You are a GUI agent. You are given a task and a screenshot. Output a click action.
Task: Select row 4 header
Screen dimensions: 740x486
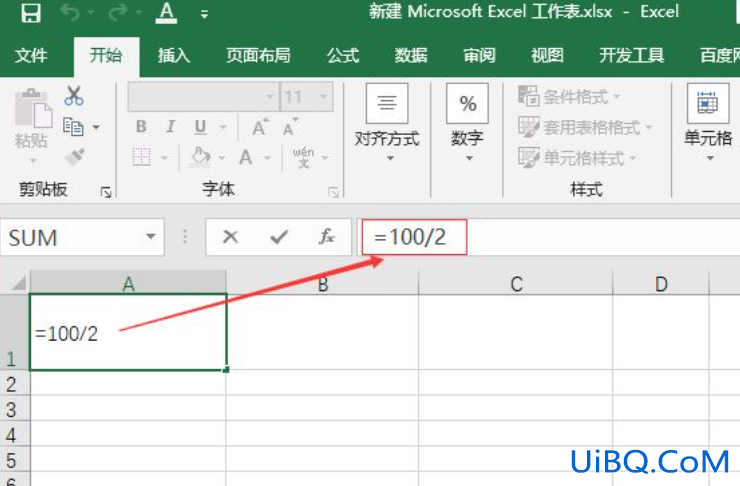(15, 434)
